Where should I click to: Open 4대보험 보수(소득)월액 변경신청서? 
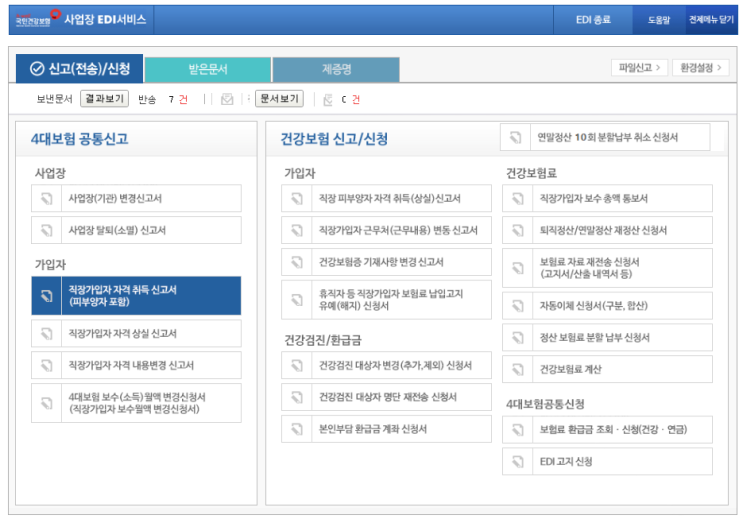(x=136, y=403)
